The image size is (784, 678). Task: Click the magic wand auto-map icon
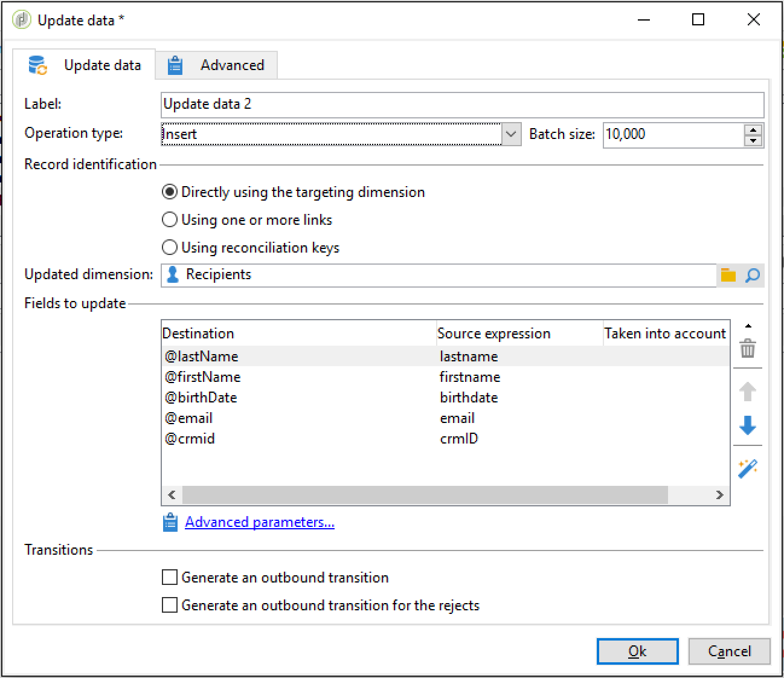pos(748,468)
